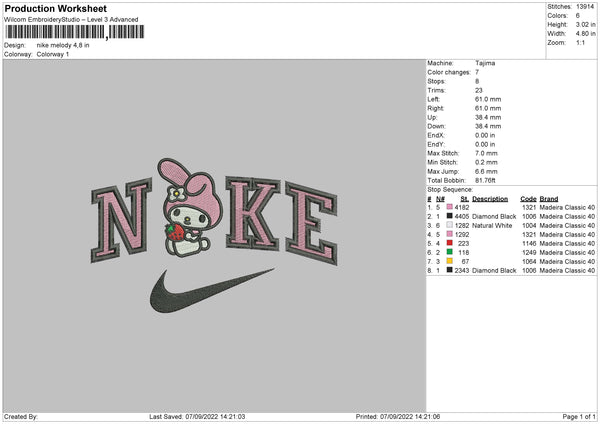The width and height of the screenshot is (600, 424).
Task: Click the Machine value 'Tajima'
Action: [485, 63]
